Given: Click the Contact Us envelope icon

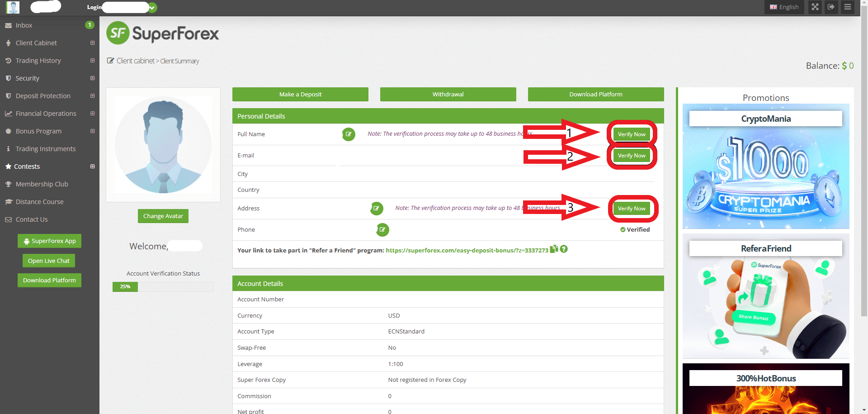Looking at the screenshot, I should click(x=8, y=219).
